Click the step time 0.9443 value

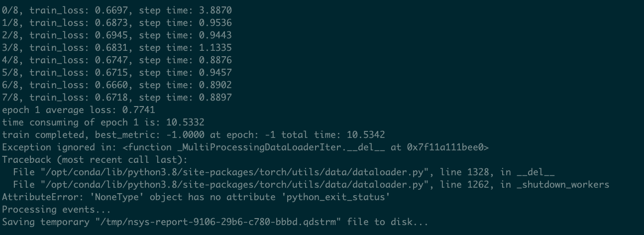(215, 35)
